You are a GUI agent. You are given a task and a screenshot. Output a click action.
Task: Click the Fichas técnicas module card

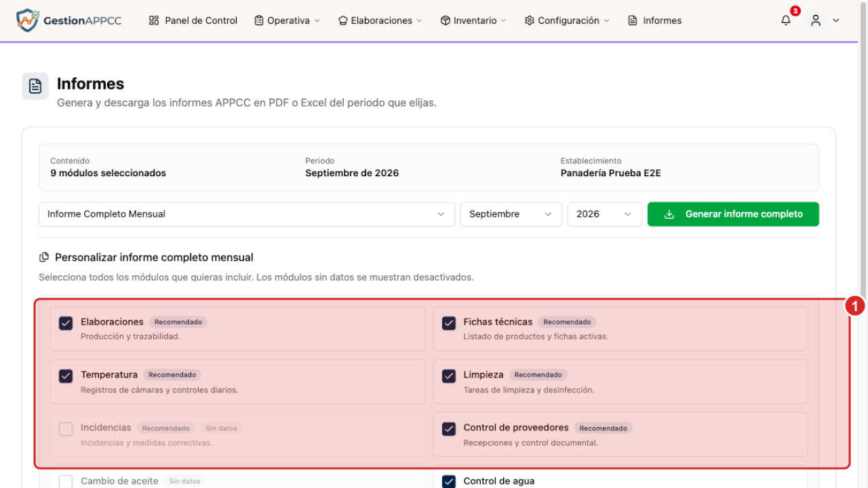(x=620, y=329)
